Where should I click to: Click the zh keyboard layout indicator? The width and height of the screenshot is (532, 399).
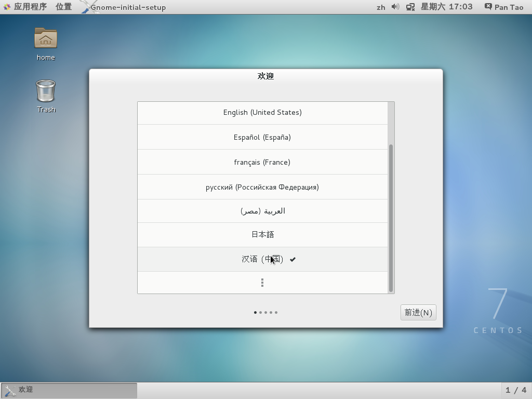click(x=381, y=7)
